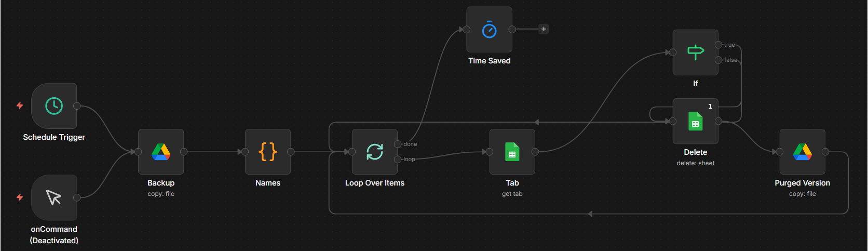Viewport: 868px width, 251px height.
Task: Click the Loop Over Items loop output
Action: pyautogui.click(x=398, y=159)
